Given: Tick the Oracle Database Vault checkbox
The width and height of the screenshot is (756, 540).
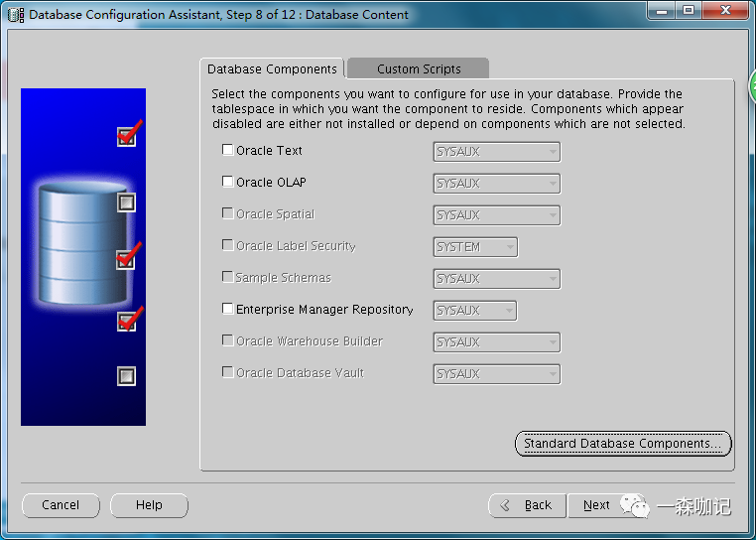Looking at the screenshot, I should pyautogui.click(x=227, y=372).
